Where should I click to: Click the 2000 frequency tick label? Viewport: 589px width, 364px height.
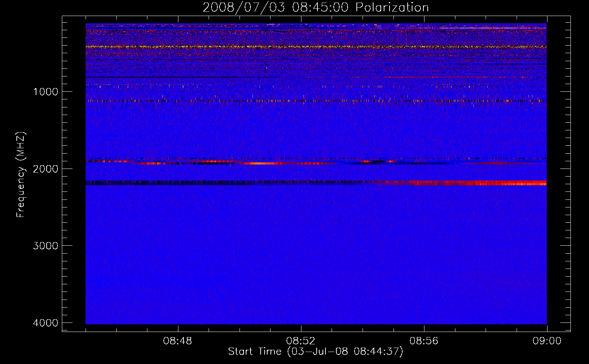tap(46, 169)
